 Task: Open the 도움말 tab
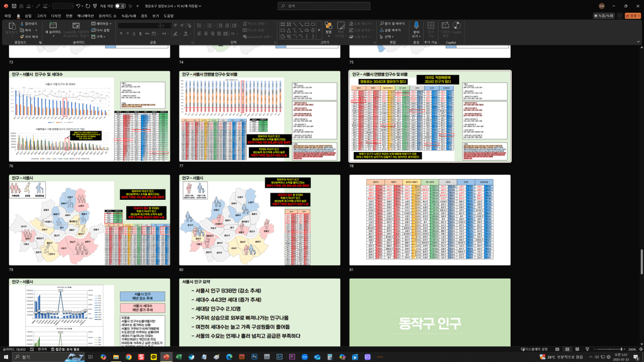168,16
